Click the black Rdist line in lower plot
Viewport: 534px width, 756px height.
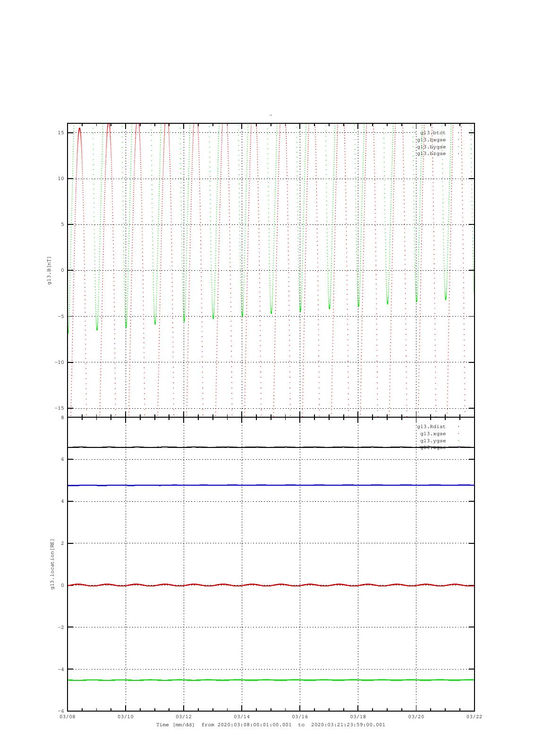point(271,447)
